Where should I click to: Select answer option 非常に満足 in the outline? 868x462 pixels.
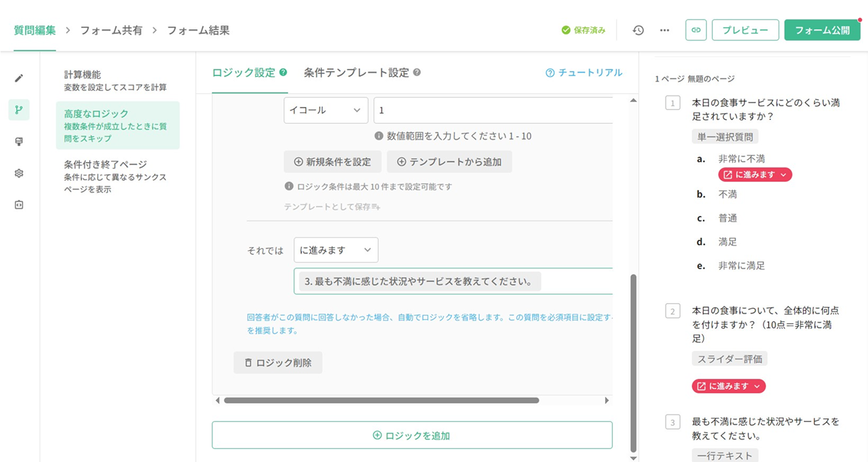[x=742, y=265]
